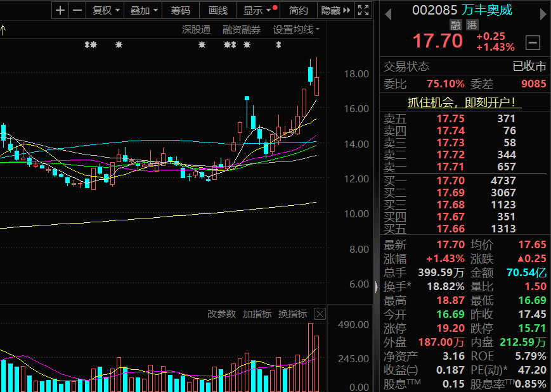
Task: Toggle fullscreen chart expand icon
Action: (x=363, y=10)
